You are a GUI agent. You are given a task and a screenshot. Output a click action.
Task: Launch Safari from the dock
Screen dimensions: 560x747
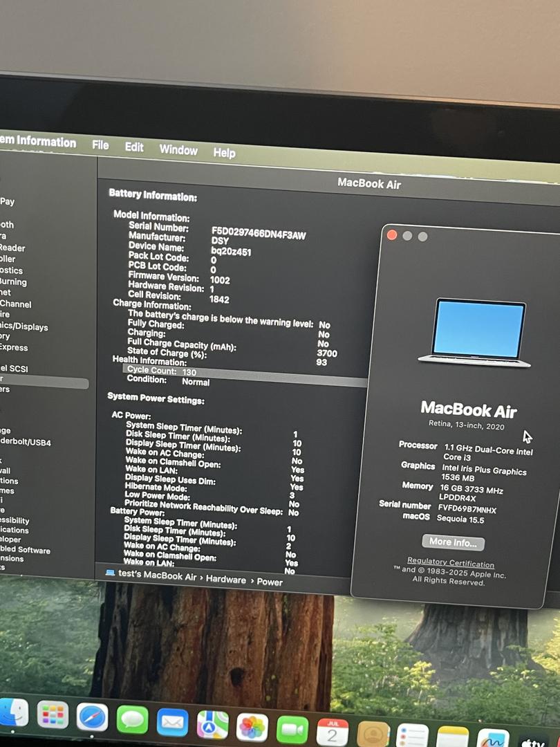pyautogui.click(x=92, y=717)
